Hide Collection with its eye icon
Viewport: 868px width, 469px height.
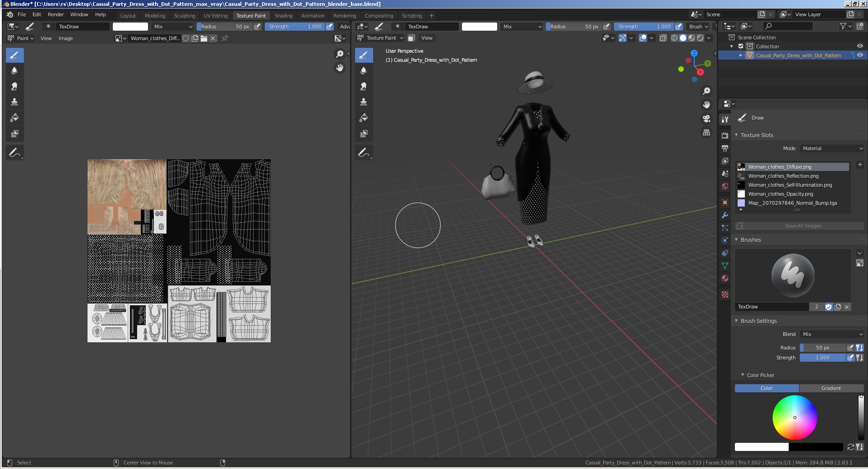(x=860, y=46)
